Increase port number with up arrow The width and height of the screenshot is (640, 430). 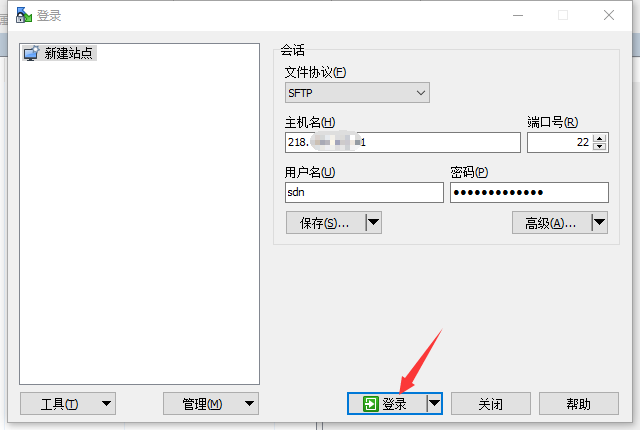pyautogui.click(x=599, y=138)
